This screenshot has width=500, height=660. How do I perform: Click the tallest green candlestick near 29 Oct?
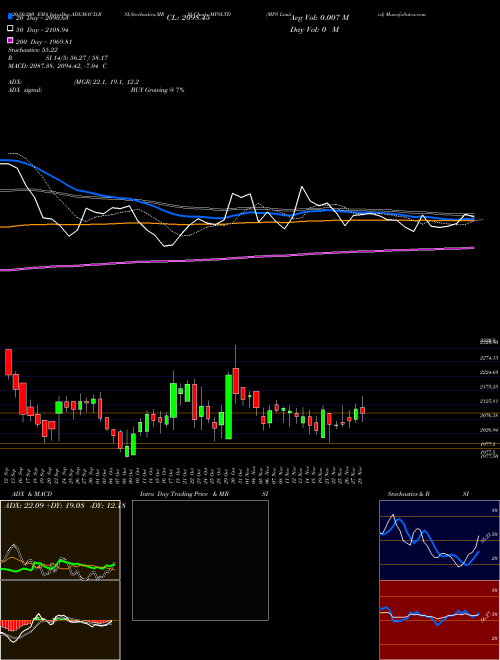pos(229,407)
